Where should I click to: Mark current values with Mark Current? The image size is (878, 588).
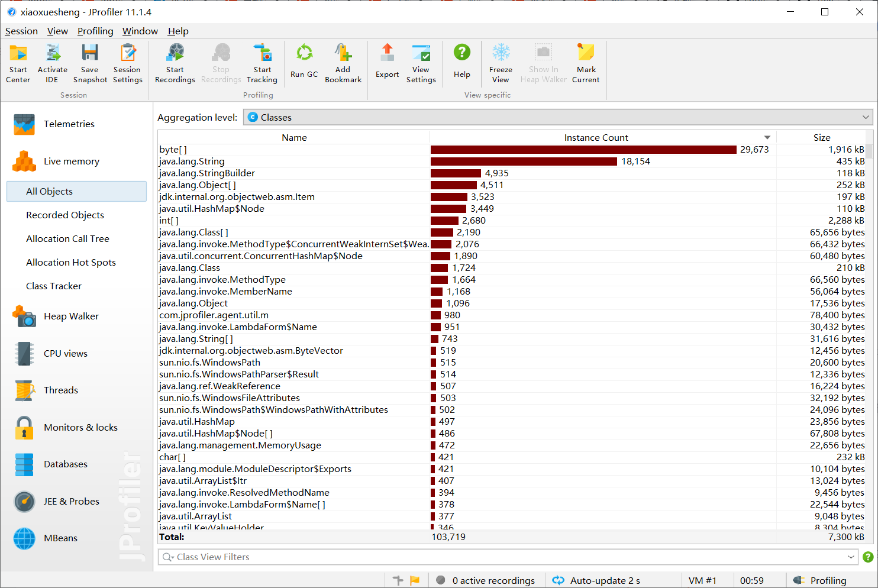click(586, 63)
